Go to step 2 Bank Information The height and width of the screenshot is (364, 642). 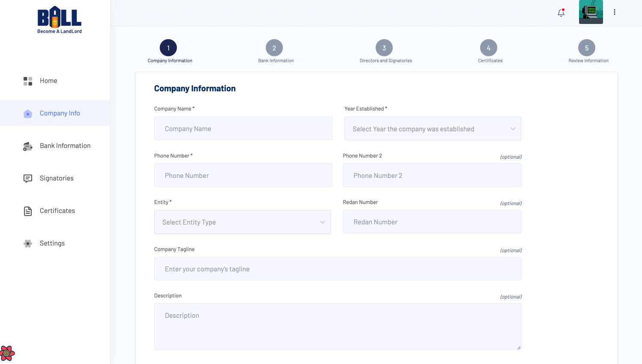[x=274, y=48]
